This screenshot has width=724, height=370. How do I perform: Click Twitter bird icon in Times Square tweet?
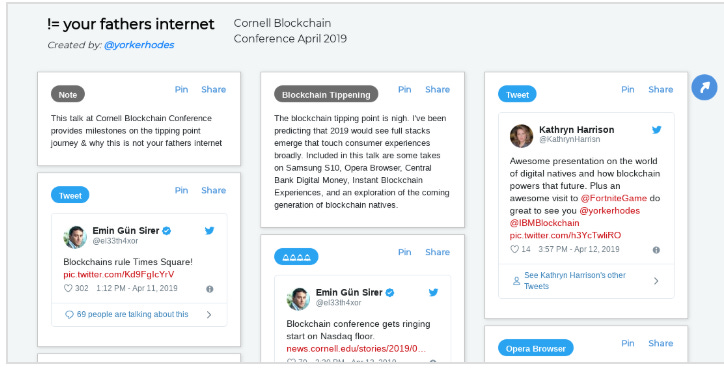[x=209, y=230]
